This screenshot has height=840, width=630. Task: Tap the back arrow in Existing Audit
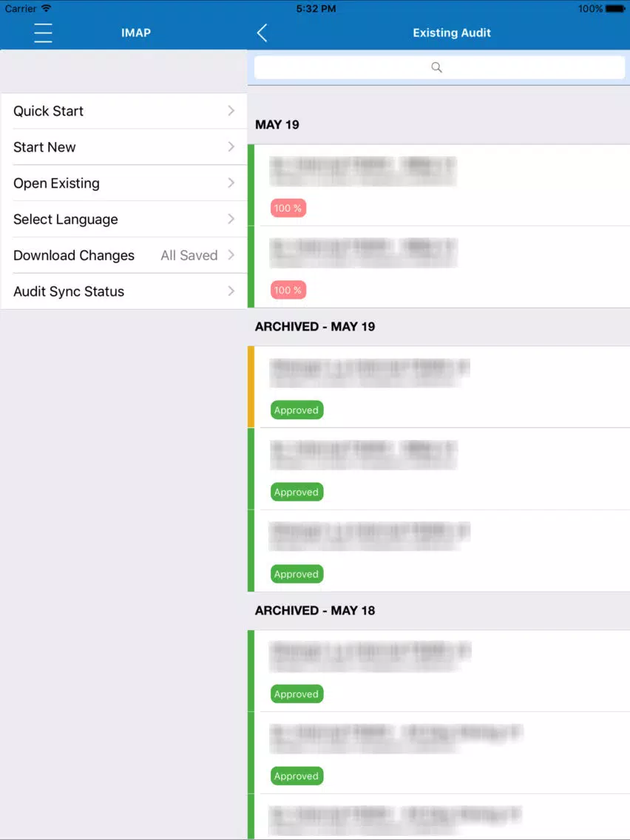(262, 33)
